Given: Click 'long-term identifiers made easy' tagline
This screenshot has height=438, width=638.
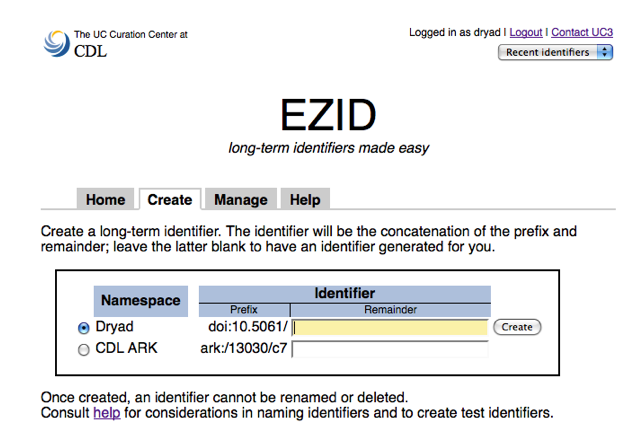Looking at the screenshot, I should click(x=328, y=148).
